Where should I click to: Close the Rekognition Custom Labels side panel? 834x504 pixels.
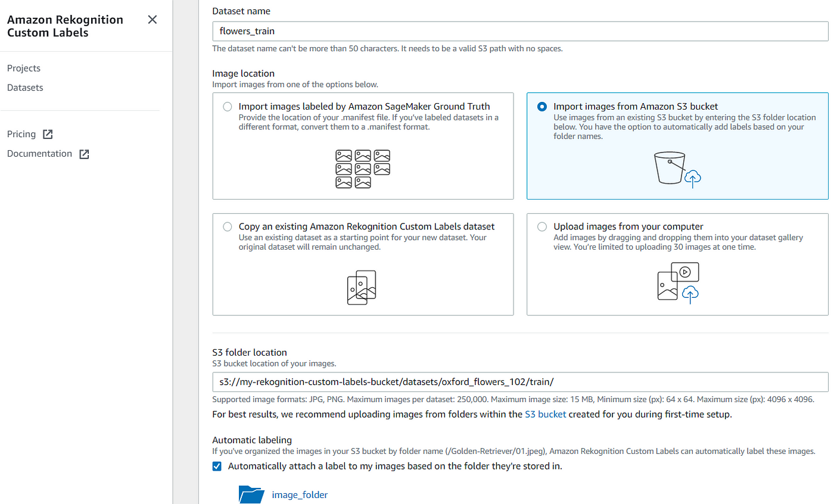153,20
